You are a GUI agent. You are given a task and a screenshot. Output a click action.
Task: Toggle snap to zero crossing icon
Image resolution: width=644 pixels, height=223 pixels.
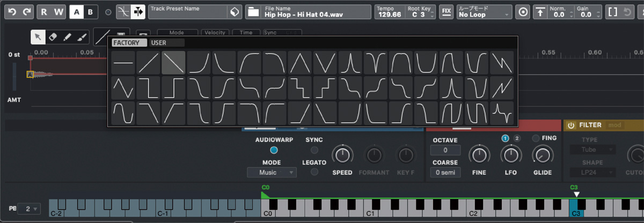click(123, 12)
